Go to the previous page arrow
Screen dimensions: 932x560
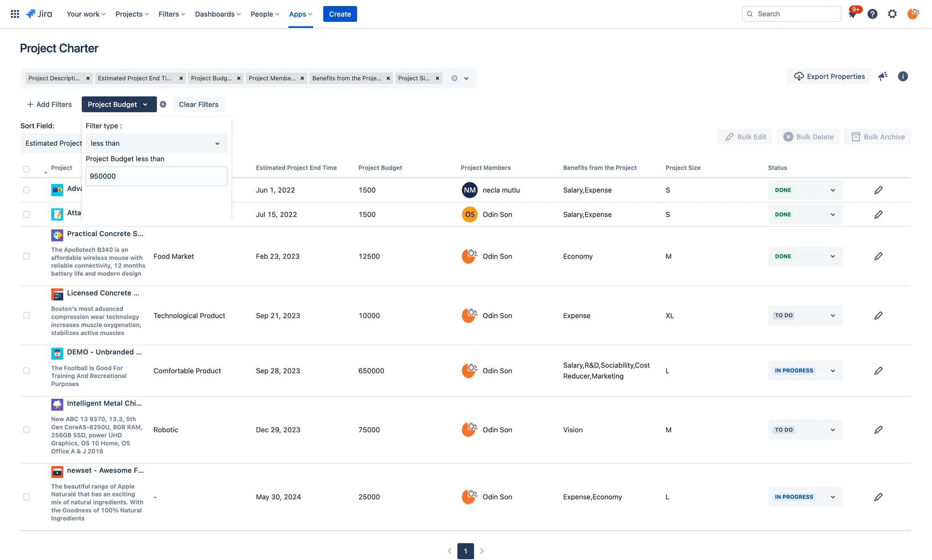point(449,551)
